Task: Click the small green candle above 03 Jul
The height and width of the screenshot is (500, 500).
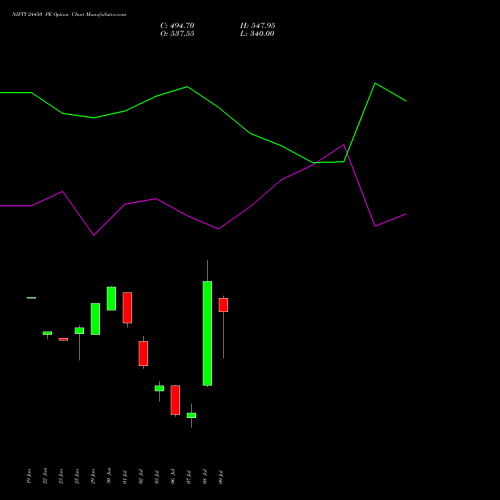Action: click(x=159, y=388)
